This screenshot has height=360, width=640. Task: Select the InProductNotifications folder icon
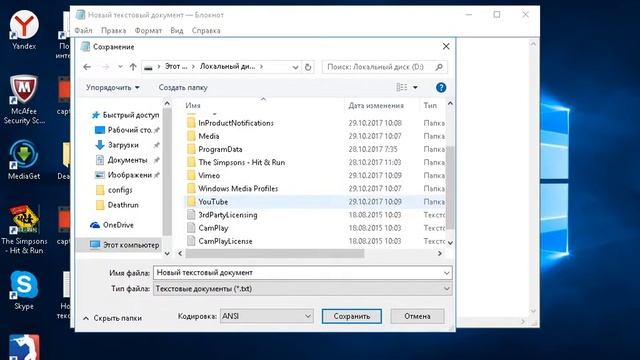point(191,123)
